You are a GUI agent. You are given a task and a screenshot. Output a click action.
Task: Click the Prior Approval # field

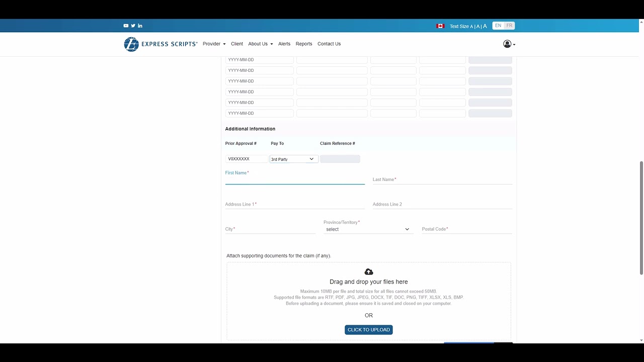[247, 159]
